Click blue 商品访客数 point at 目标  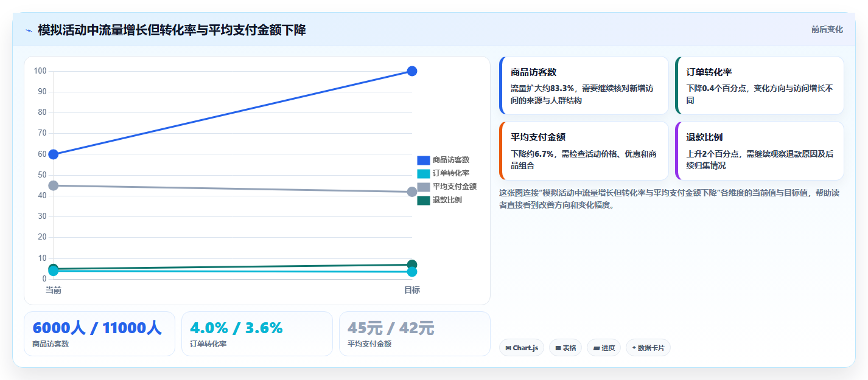tap(411, 71)
